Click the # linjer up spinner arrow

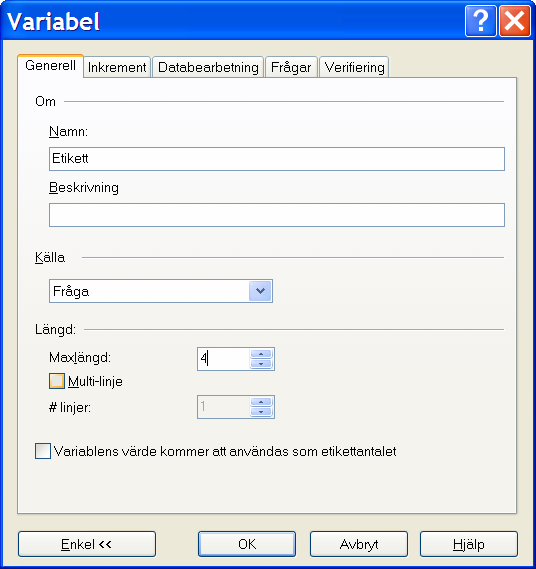point(261,402)
